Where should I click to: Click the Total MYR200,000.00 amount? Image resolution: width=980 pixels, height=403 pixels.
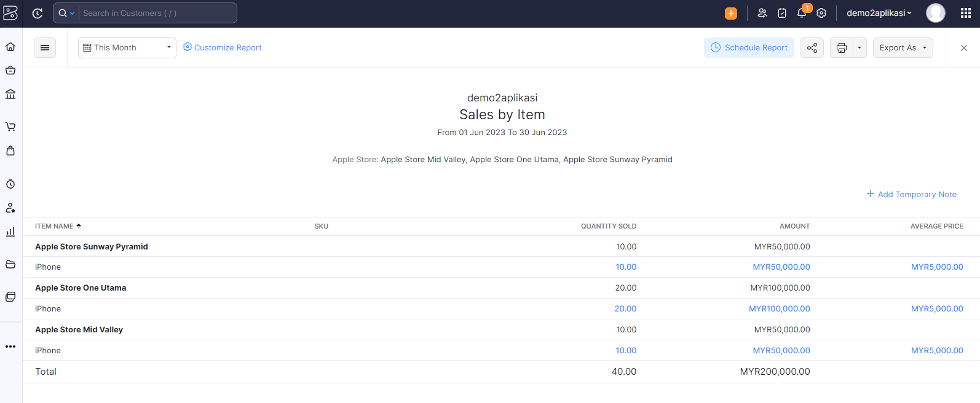[775, 371]
